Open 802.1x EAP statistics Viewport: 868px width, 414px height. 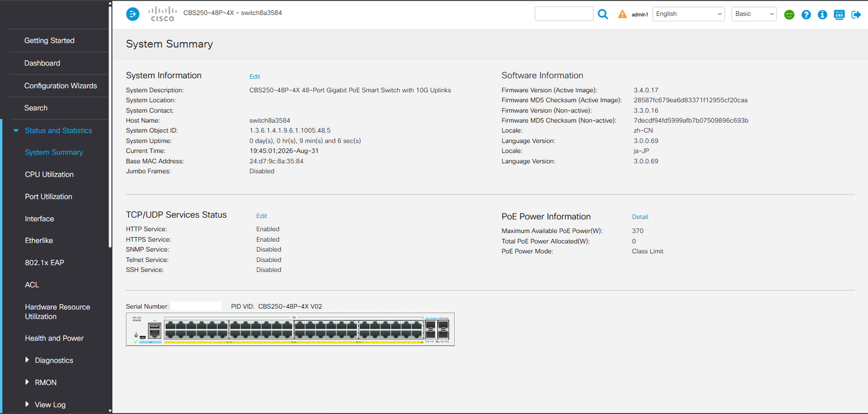click(x=44, y=263)
